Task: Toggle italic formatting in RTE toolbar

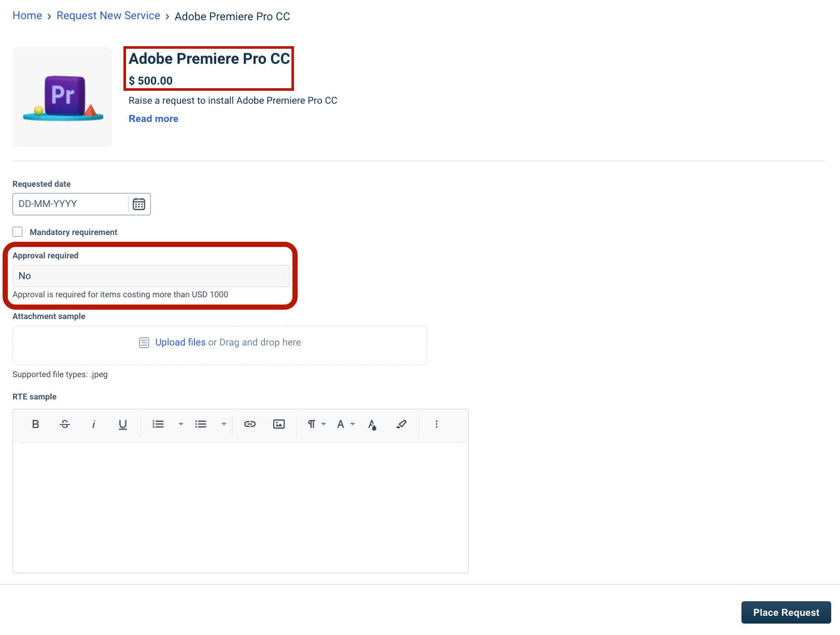Action: coord(94,424)
